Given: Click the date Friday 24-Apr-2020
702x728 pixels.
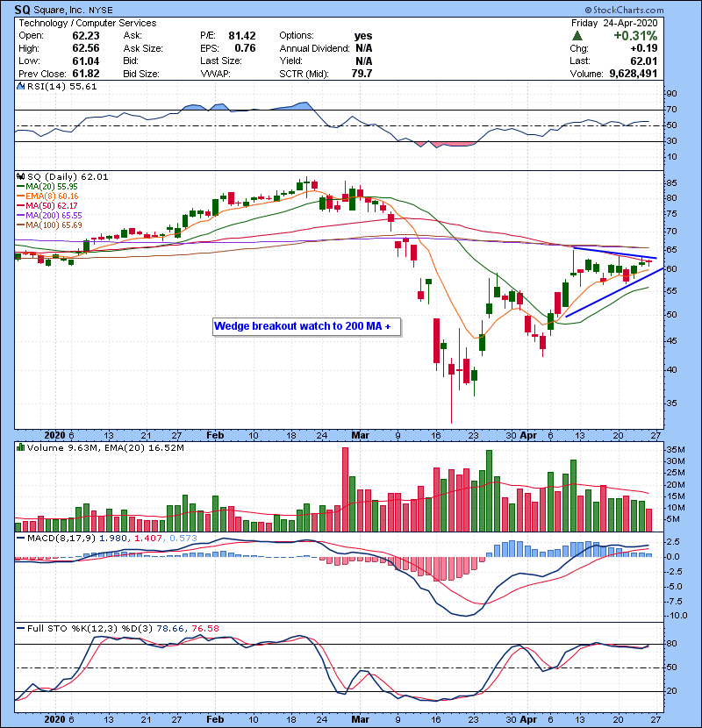Looking at the screenshot, I should [614, 23].
